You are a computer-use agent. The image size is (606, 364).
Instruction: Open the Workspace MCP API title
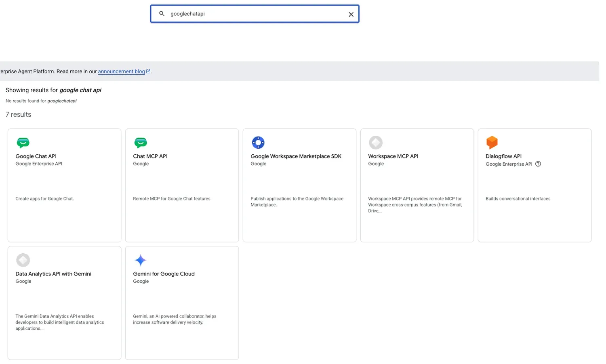(393, 156)
